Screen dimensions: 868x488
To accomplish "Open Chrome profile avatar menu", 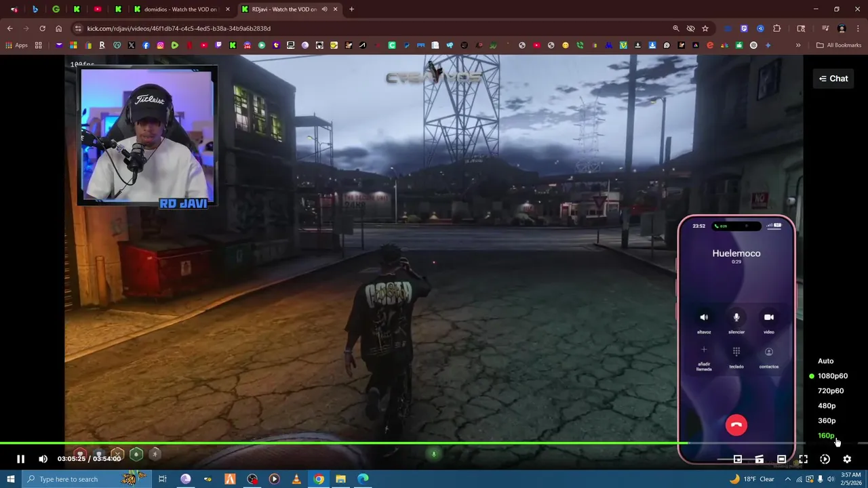I will 842,28.
